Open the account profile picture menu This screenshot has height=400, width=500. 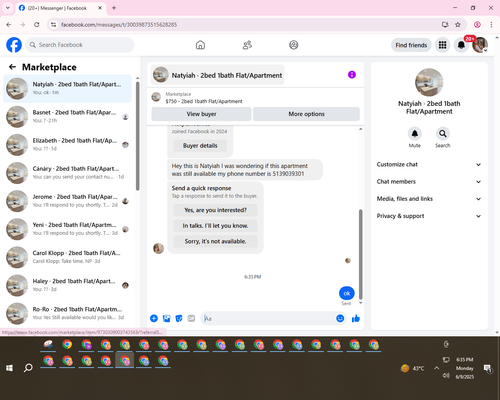tap(480, 45)
